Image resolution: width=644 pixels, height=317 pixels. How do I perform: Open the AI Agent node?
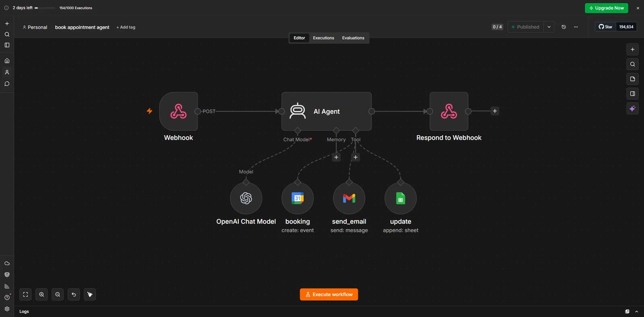pos(326,111)
